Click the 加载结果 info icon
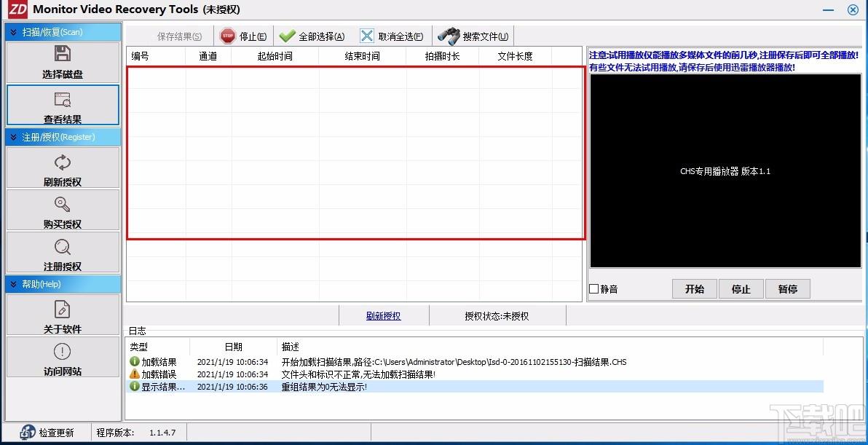The width and height of the screenshot is (868, 445). [x=135, y=362]
